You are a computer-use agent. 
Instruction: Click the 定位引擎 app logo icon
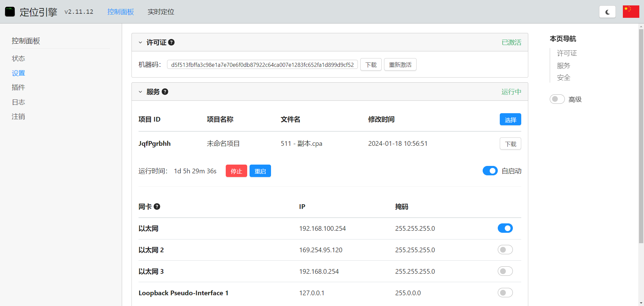pos(10,12)
